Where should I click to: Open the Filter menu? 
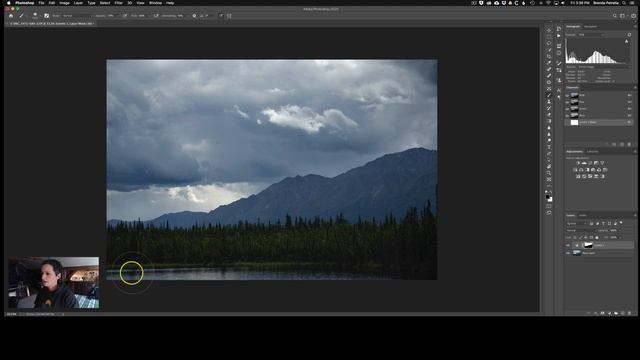[118, 3]
